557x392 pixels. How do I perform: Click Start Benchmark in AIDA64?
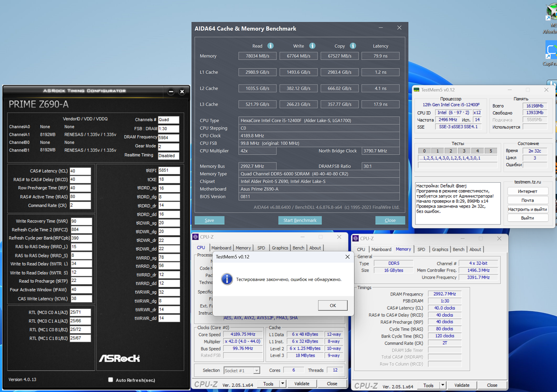(x=300, y=220)
